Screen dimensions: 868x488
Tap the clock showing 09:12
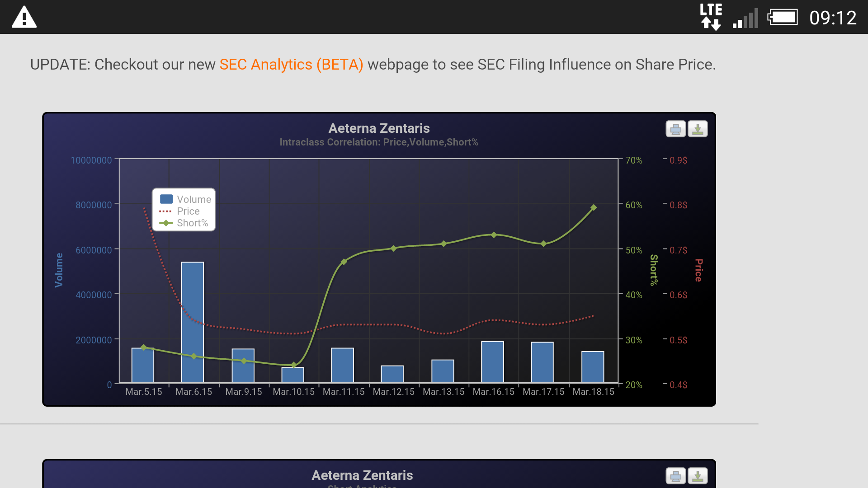(833, 18)
